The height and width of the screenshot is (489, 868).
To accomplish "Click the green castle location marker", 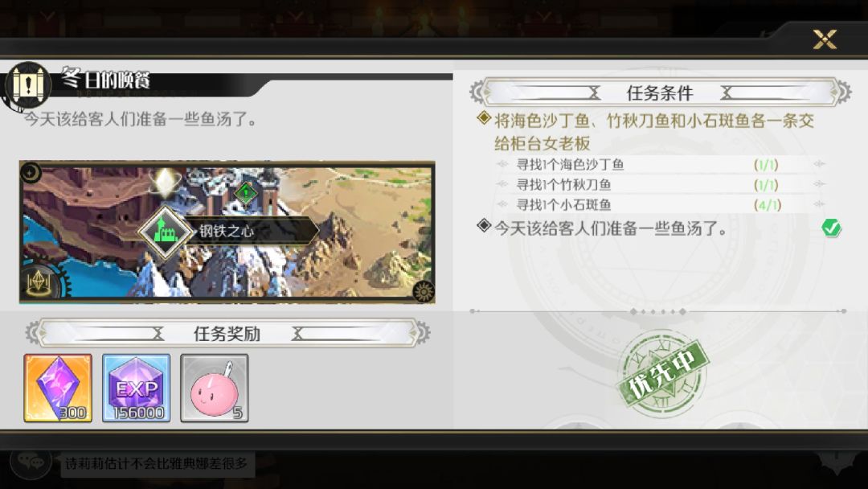I will (165, 232).
